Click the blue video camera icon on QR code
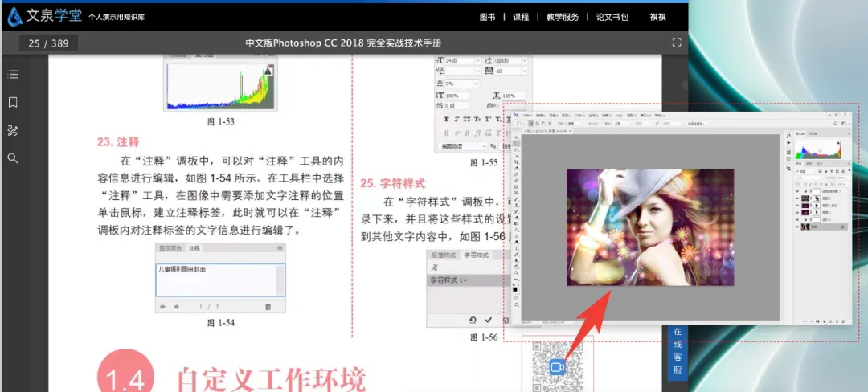Screen dimensions: 868x392 557,367
